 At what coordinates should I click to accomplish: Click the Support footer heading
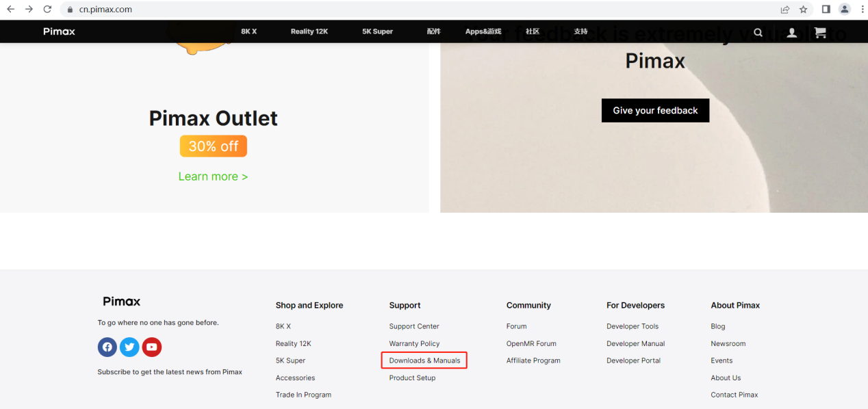(405, 305)
